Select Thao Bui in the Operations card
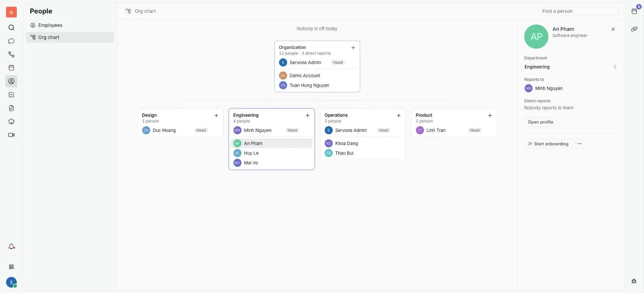 [363, 153]
